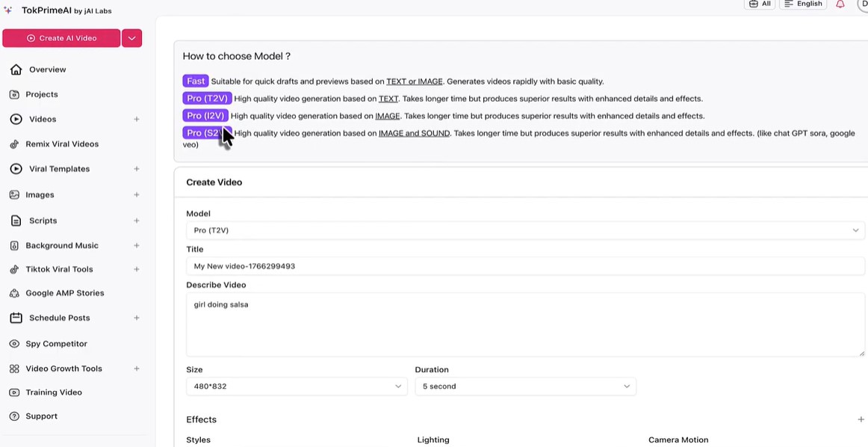Expand the Effects section plus
The height and width of the screenshot is (447, 868).
coord(861,420)
